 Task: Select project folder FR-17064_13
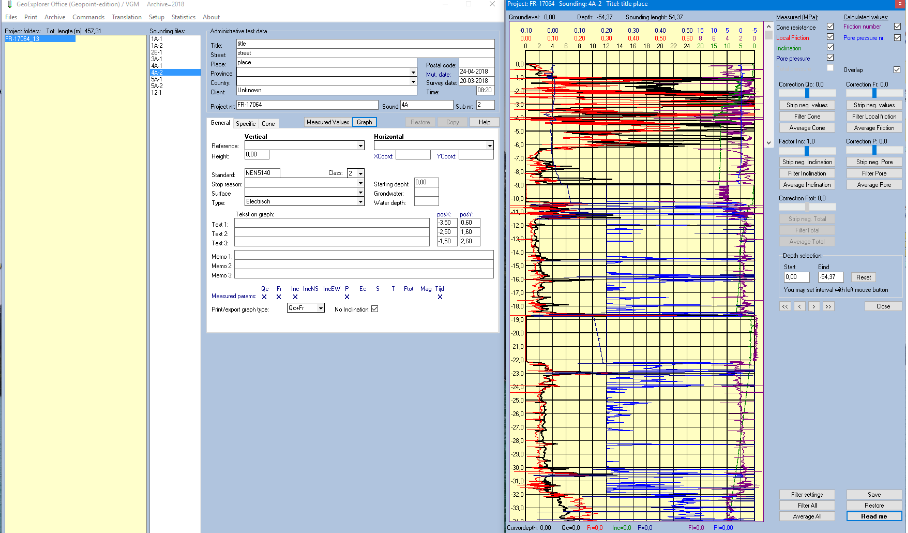[x=40, y=39]
